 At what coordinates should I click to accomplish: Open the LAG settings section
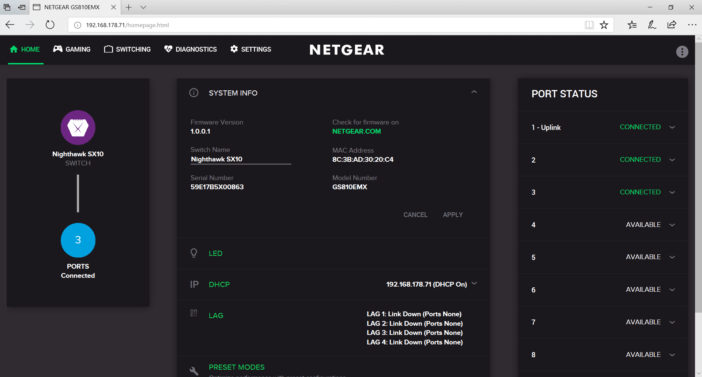[216, 316]
